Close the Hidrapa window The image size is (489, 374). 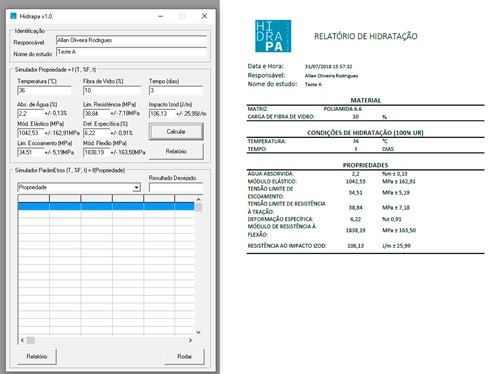pyautogui.click(x=204, y=16)
